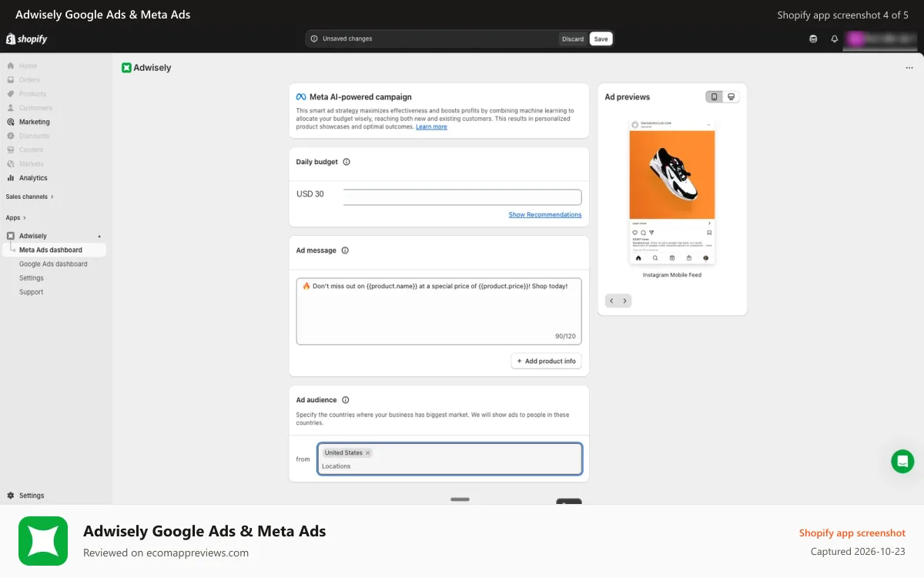Click the 'USD 30' budget label

(310, 194)
